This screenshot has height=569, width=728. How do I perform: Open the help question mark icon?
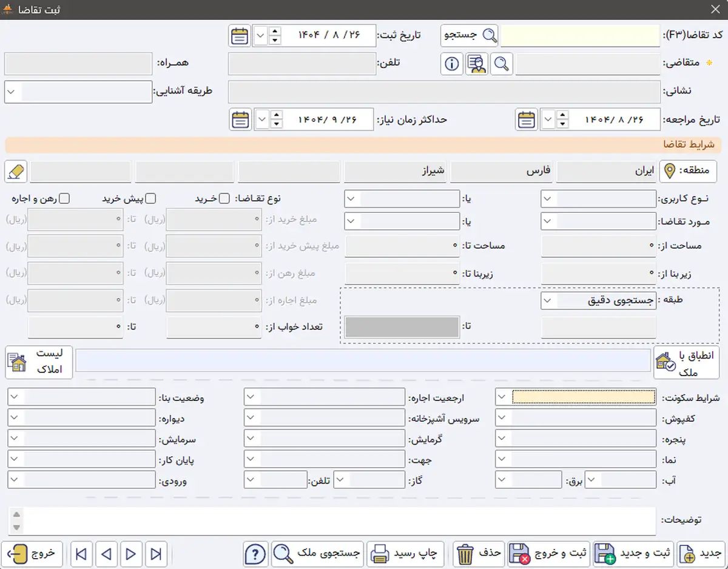pyautogui.click(x=256, y=553)
